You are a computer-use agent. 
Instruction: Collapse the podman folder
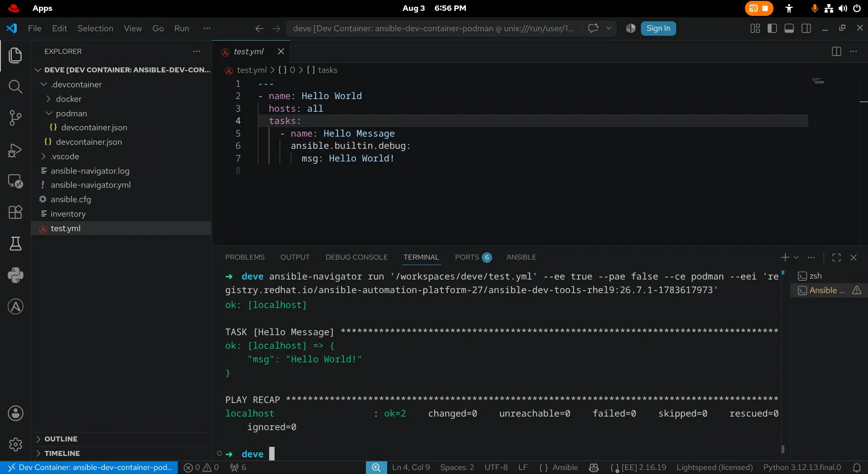tap(48, 114)
